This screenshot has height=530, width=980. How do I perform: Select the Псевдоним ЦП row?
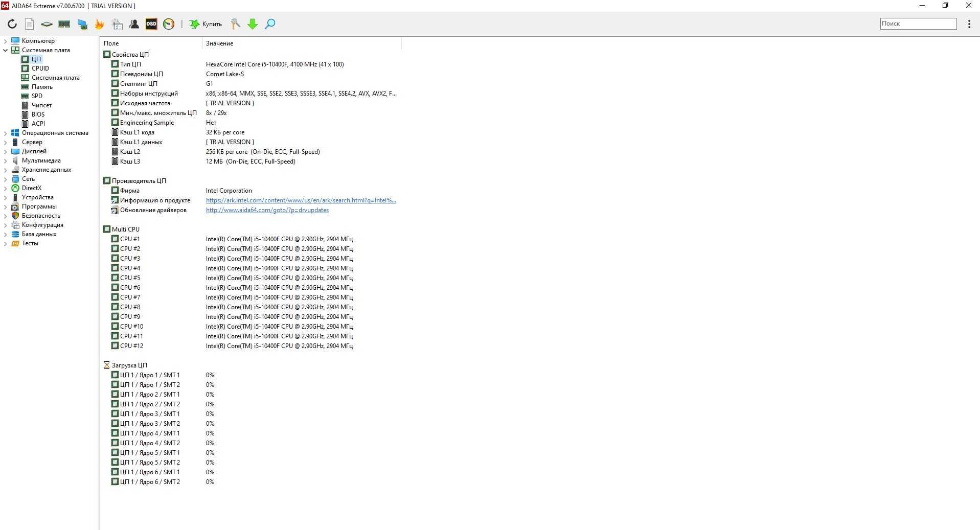[250, 74]
